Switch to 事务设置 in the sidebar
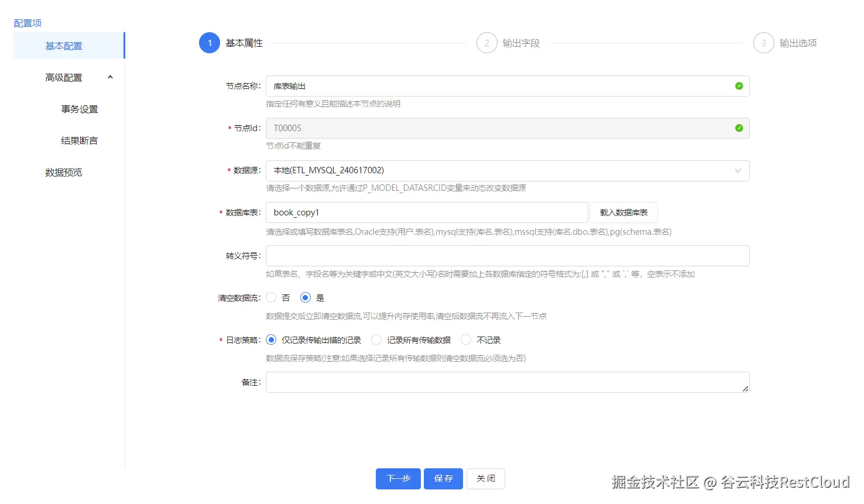 coord(79,108)
